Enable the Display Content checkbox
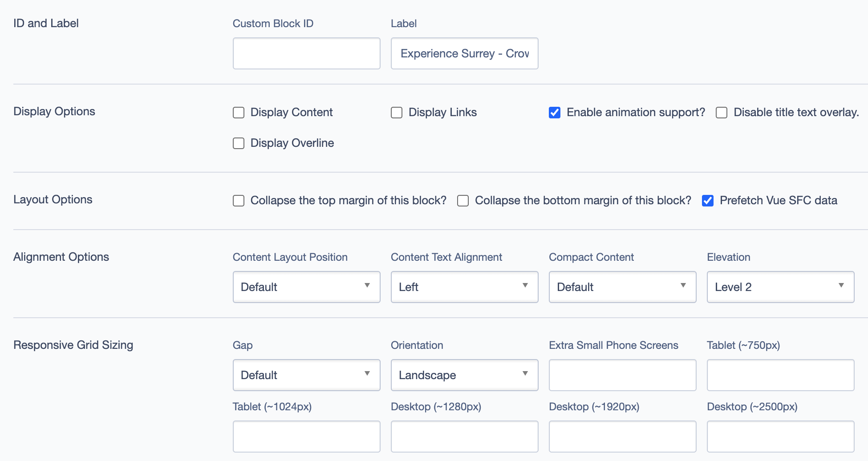Image resolution: width=868 pixels, height=461 pixels. (239, 113)
